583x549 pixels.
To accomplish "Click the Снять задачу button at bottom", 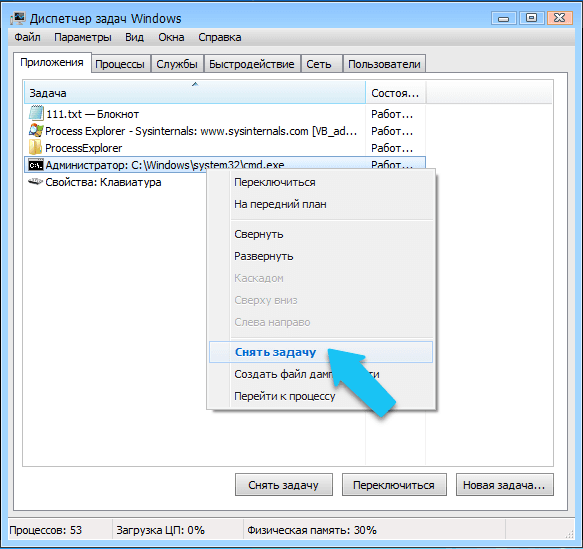I will (284, 484).
